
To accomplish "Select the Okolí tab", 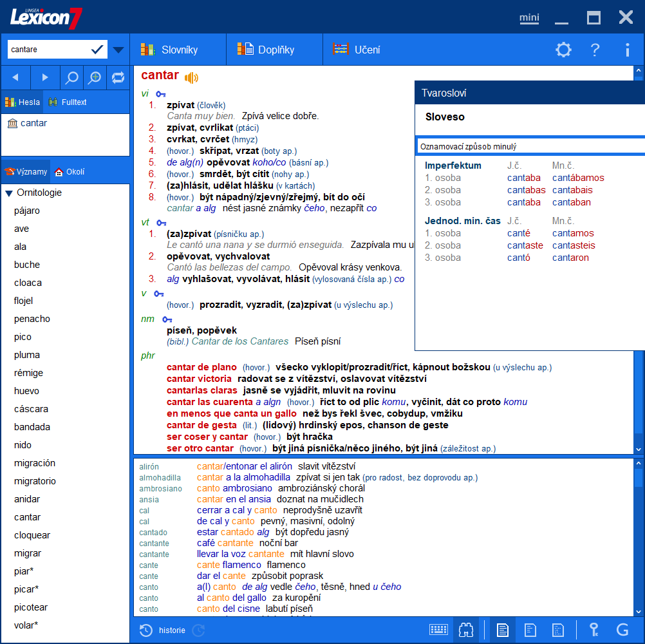I will (x=70, y=171).
